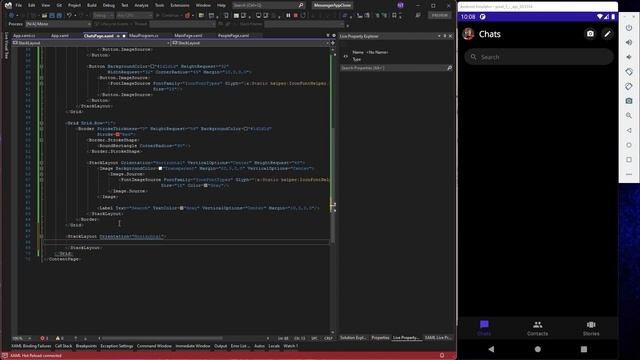Pause debugging with the Break All button
Viewport: 640px width, 360px height.
(x=288, y=16)
